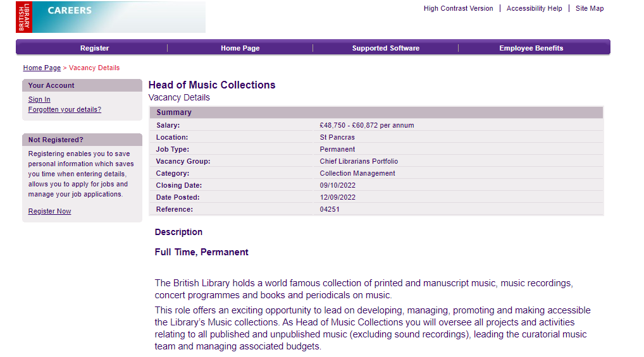Screen dimensions: 644x357
Task: Click the Your Account panel header
Action: coord(82,85)
